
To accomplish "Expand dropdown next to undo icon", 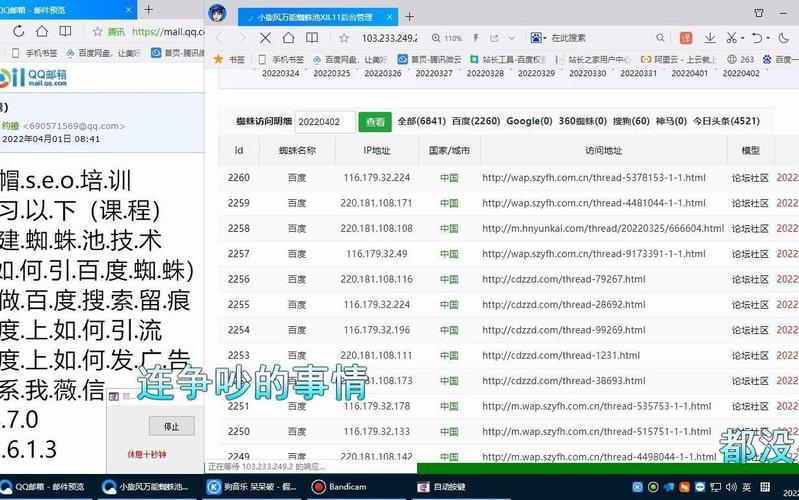I will [767, 38].
